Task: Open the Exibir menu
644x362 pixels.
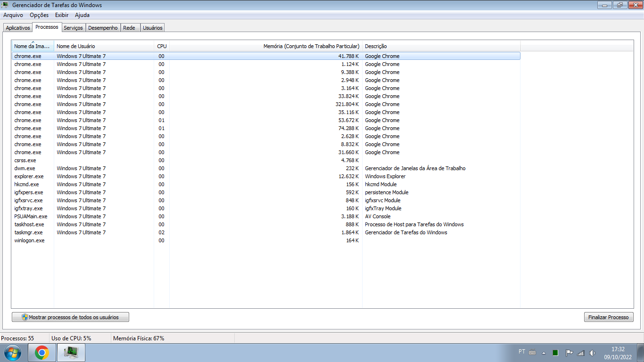Action: click(62, 15)
